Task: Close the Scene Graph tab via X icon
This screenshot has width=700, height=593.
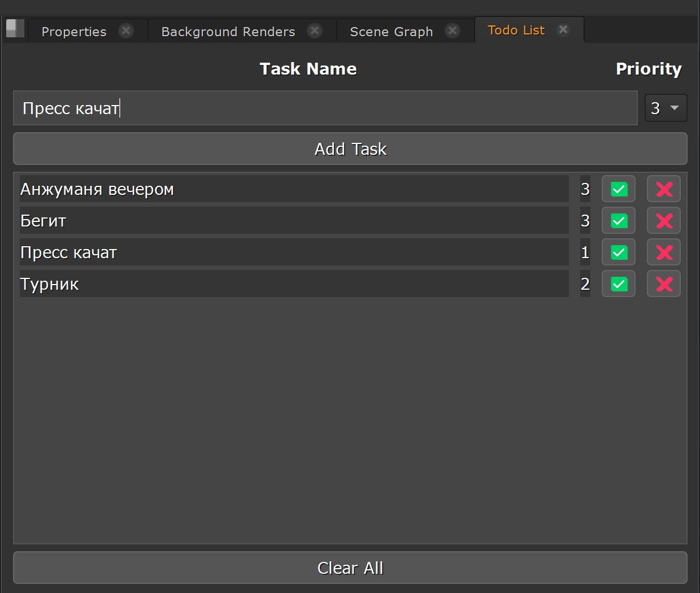Action: point(452,30)
